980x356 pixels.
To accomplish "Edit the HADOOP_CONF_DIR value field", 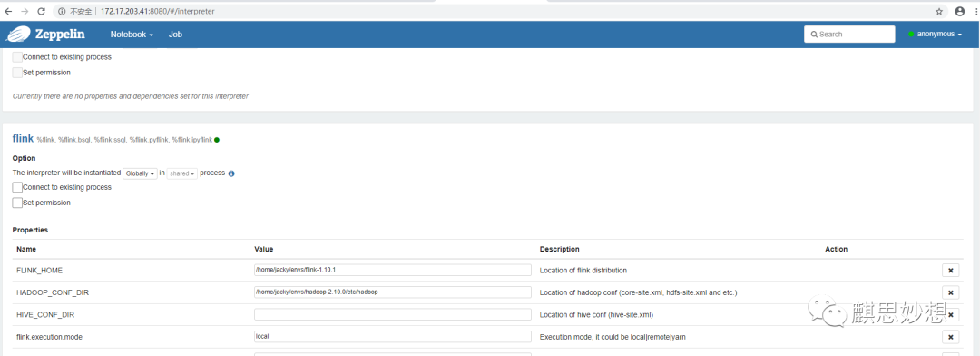I will [x=393, y=292].
